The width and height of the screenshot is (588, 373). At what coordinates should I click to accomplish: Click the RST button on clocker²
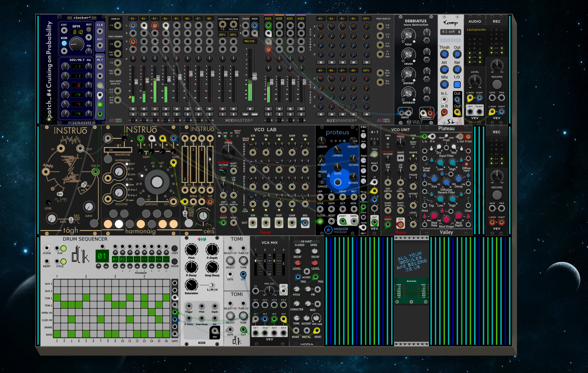pos(89,30)
